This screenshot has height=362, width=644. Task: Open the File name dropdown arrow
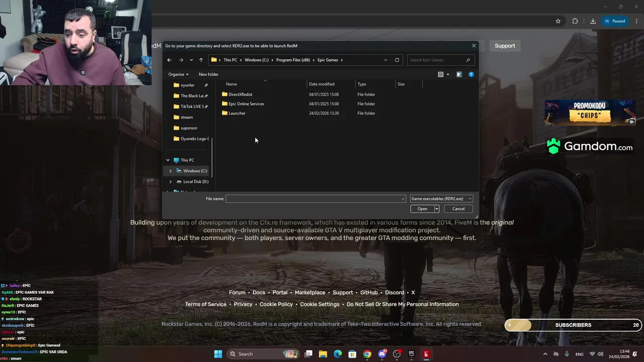click(x=403, y=199)
